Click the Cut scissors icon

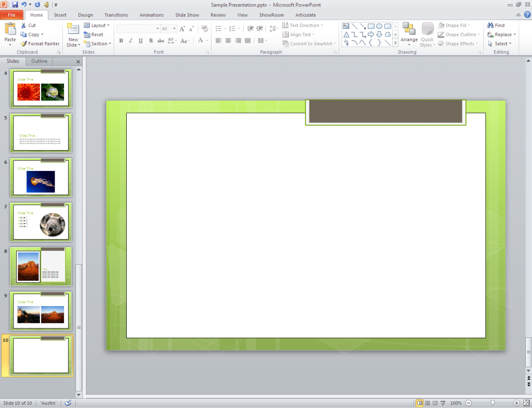click(23, 25)
